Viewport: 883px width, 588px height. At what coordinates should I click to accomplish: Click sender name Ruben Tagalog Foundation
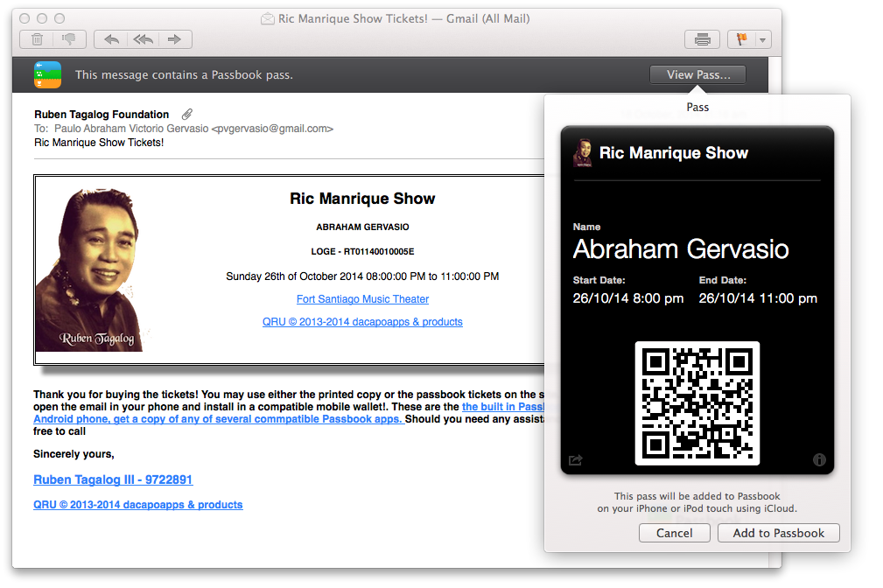point(102,115)
